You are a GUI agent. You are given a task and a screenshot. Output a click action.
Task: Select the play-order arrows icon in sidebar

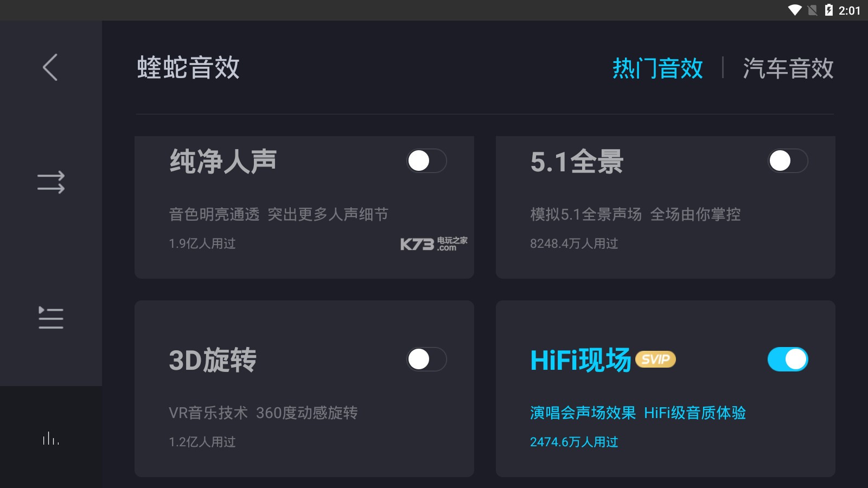52,183
